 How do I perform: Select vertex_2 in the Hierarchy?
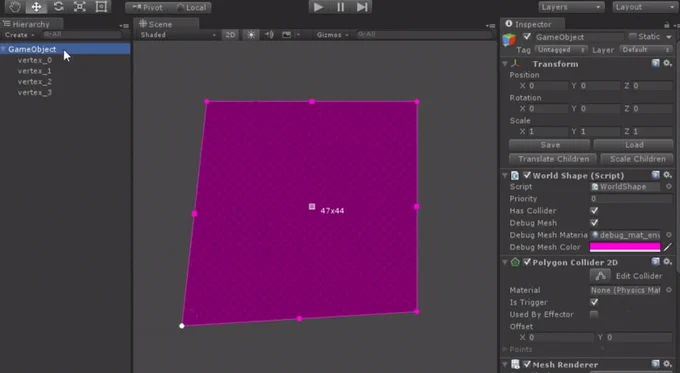pyautogui.click(x=35, y=82)
